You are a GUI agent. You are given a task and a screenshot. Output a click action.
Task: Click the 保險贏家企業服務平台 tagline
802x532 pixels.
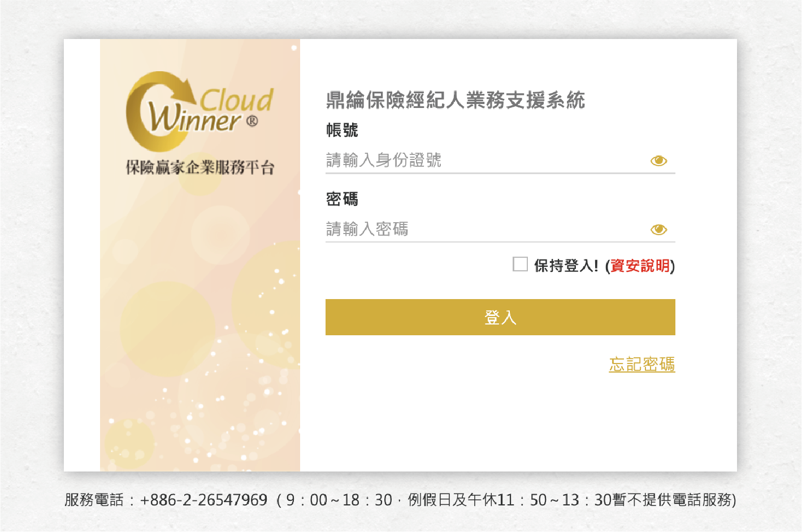pos(200,167)
